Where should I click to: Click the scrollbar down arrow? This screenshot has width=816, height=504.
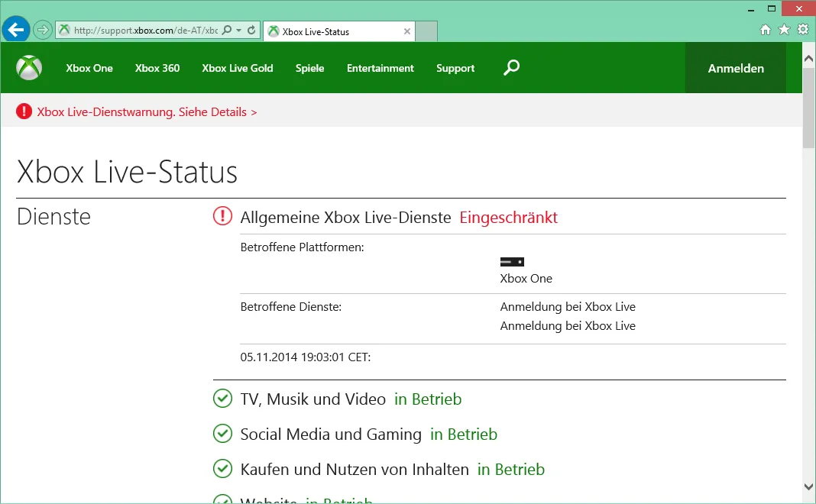point(808,487)
